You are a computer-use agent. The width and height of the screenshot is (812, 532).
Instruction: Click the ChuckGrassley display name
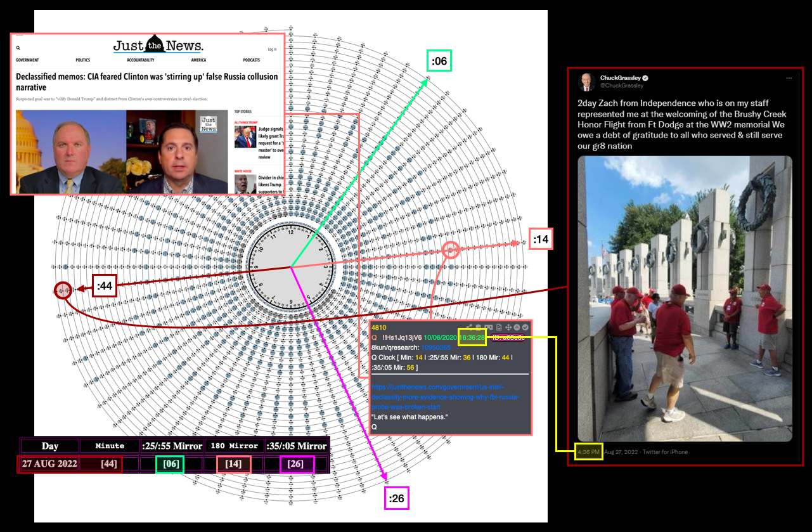pyautogui.click(x=620, y=78)
